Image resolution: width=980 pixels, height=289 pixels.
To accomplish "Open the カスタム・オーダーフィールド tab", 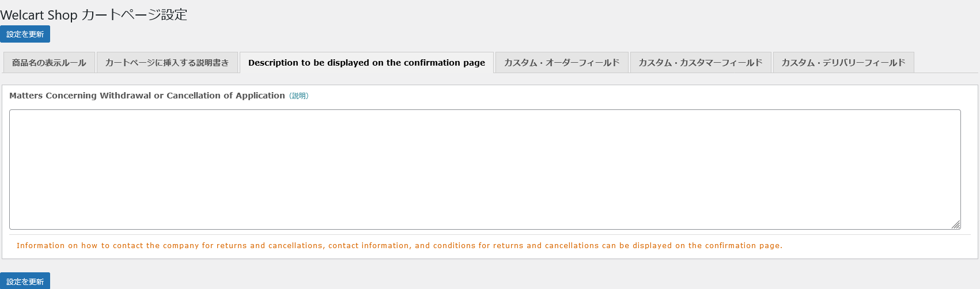I will point(562,62).
